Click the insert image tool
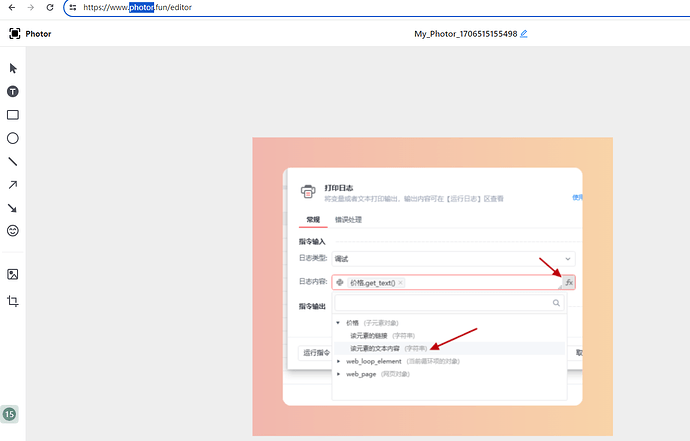690x441 pixels. pyautogui.click(x=13, y=274)
